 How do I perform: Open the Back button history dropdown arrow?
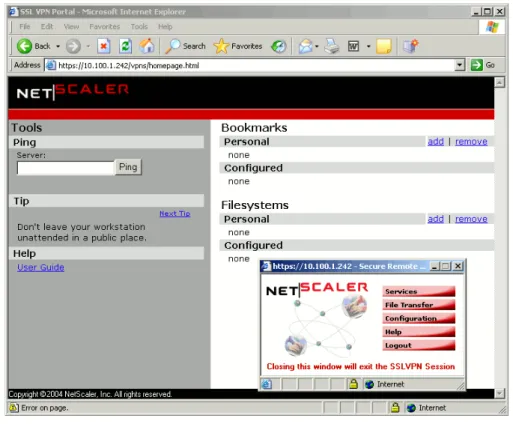pyautogui.click(x=58, y=46)
